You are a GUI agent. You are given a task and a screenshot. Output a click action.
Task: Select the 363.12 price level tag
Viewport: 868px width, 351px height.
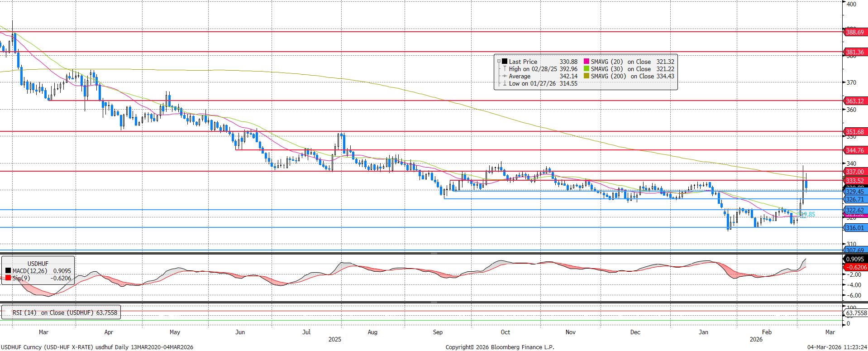pos(855,101)
